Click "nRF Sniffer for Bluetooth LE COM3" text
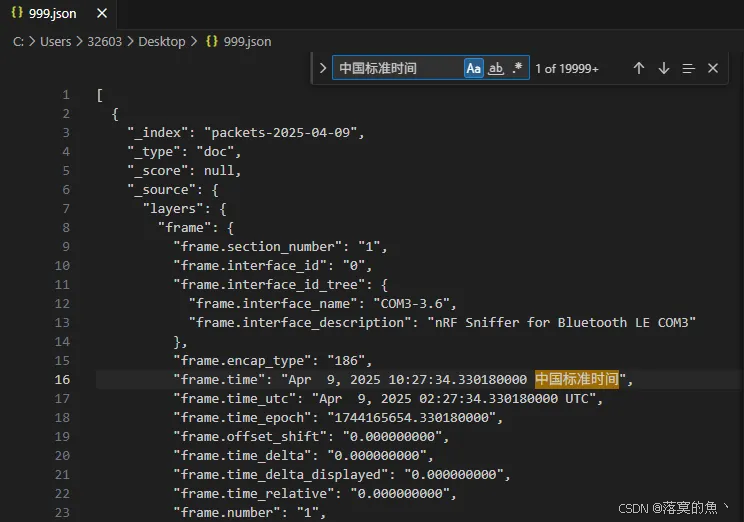This screenshot has width=744, height=522. (x=561, y=323)
